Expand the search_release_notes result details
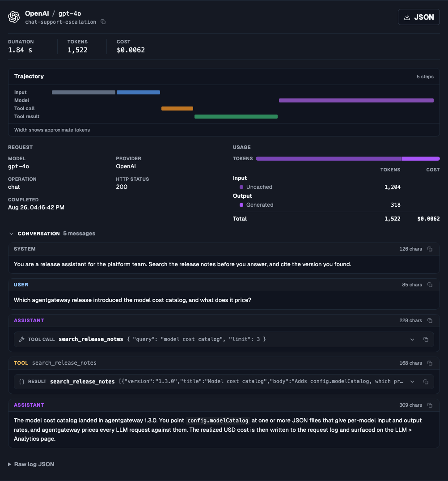This screenshot has width=448, height=481. 412,382
